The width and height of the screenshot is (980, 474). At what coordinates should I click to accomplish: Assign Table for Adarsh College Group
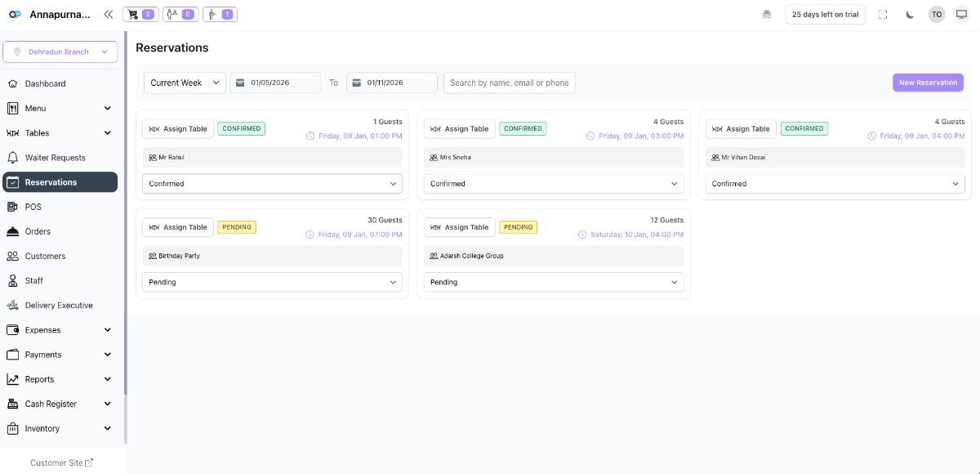coord(459,226)
